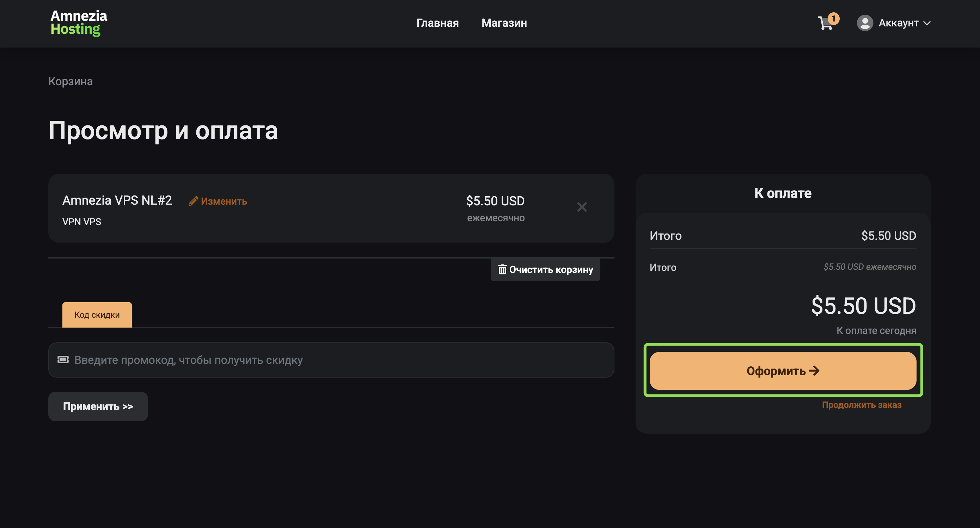Focus the promo code input field

coord(331,360)
